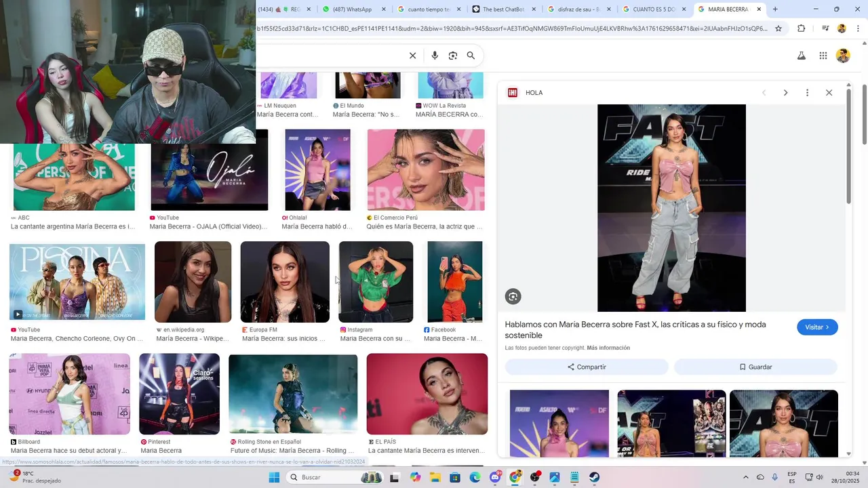
Task: Open the EL PAÍS result image
Action: point(427,394)
